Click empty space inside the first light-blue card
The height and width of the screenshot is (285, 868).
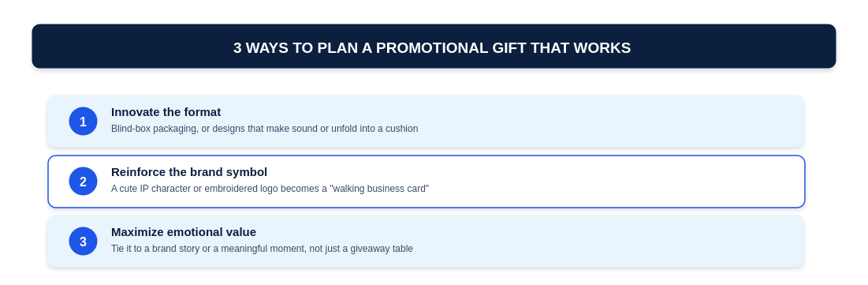pos(609,122)
